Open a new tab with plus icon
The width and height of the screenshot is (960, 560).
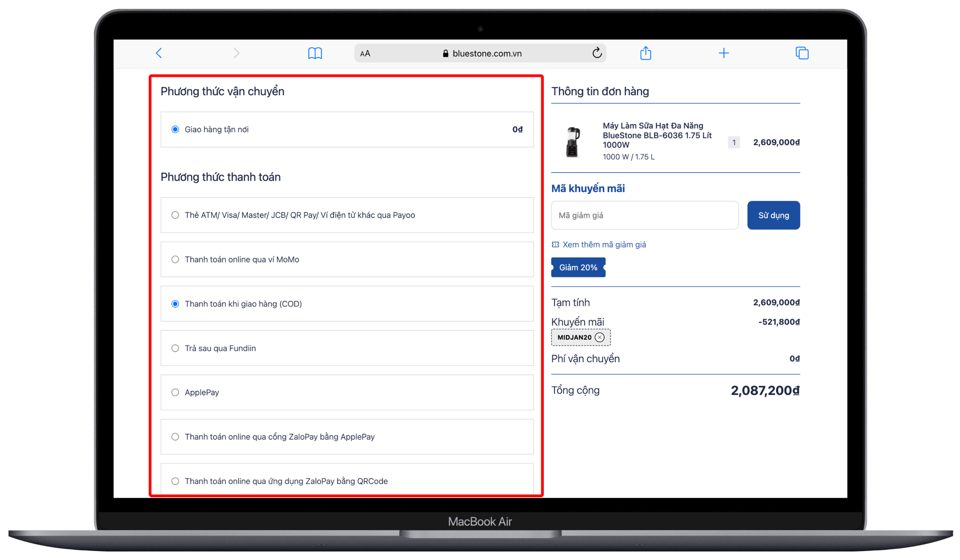[723, 53]
